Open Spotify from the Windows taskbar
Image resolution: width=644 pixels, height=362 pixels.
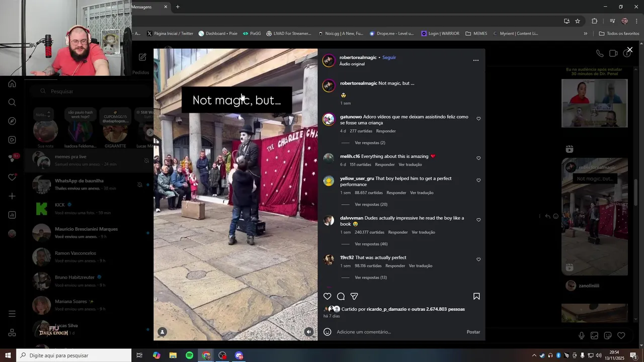189,355
